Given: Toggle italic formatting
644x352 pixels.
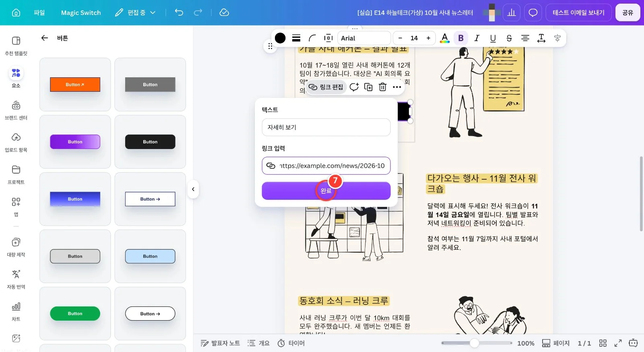Looking at the screenshot, I should tap(477, 38).
